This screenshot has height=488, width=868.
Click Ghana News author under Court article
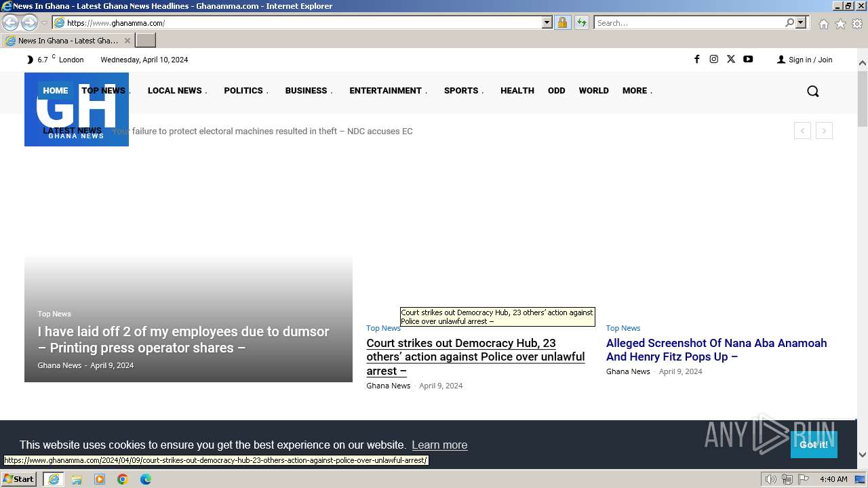click(389, 386)
